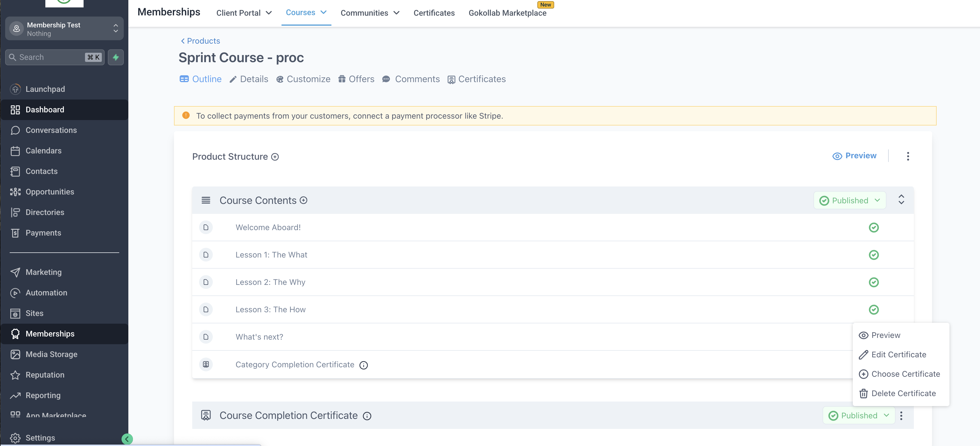980x446 pixels.
Task: Toggle published checkmark for Welcome Aboard!
Action: pos(874,227)
